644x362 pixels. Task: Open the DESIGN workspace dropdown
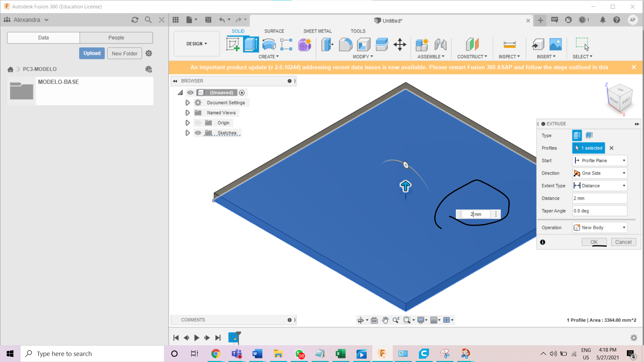coord(197,44)
